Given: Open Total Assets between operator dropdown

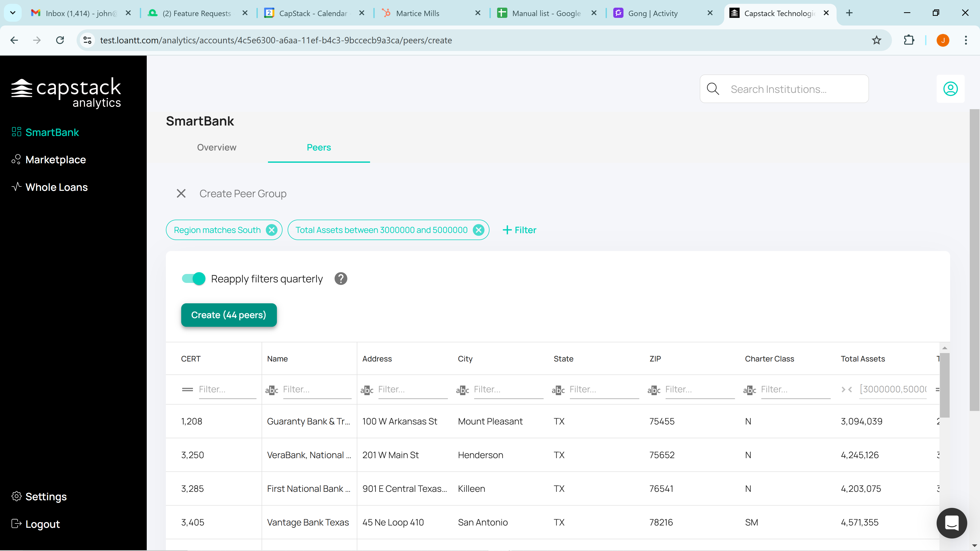Looking at the screenshot, I should (847, 389).
